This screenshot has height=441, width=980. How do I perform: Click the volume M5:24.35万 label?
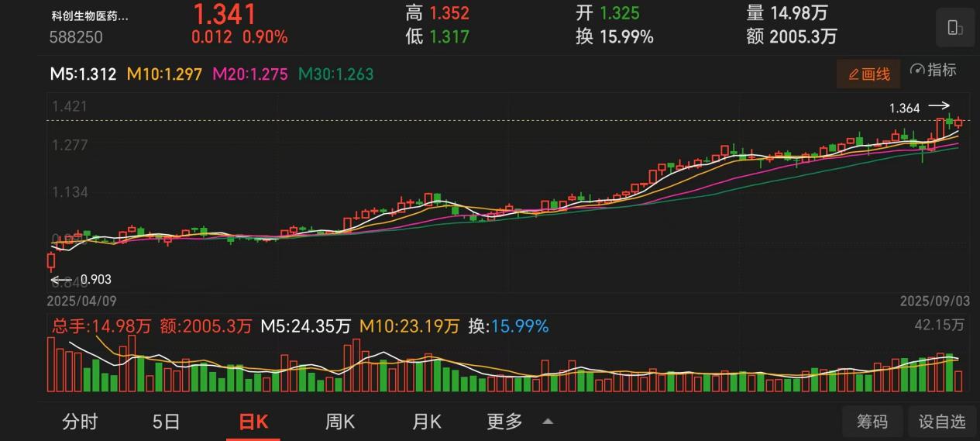tap(305, 326)
